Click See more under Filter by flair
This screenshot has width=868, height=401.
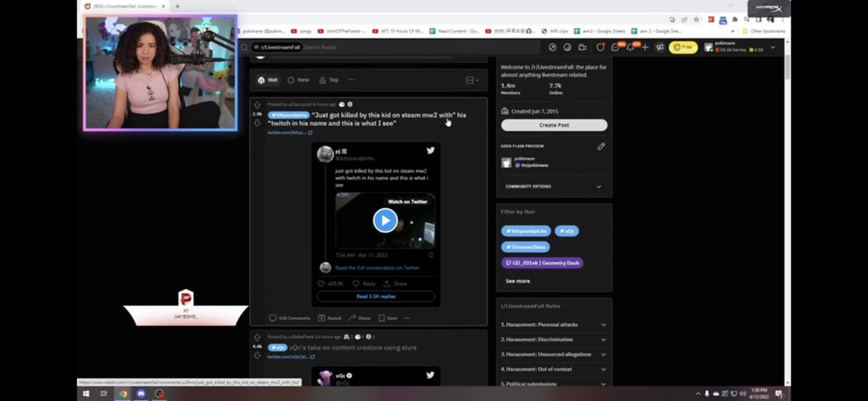517,281
